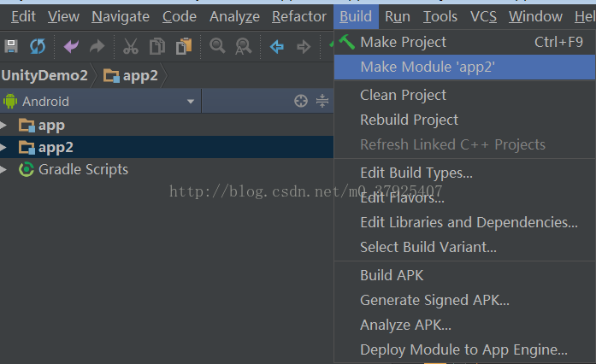This screenshot has width=596, height=364.
Task: Open the Refactor menu
Action: [x=299, y=17]
